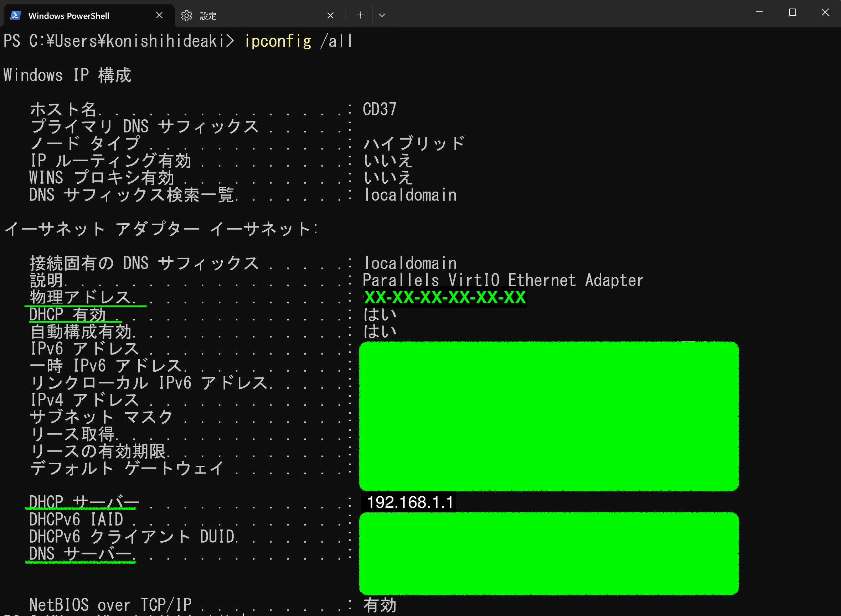Click the large green redaction block over IP addresses
The width and height of the screenshot is (841, 616).
coord(548,416)
